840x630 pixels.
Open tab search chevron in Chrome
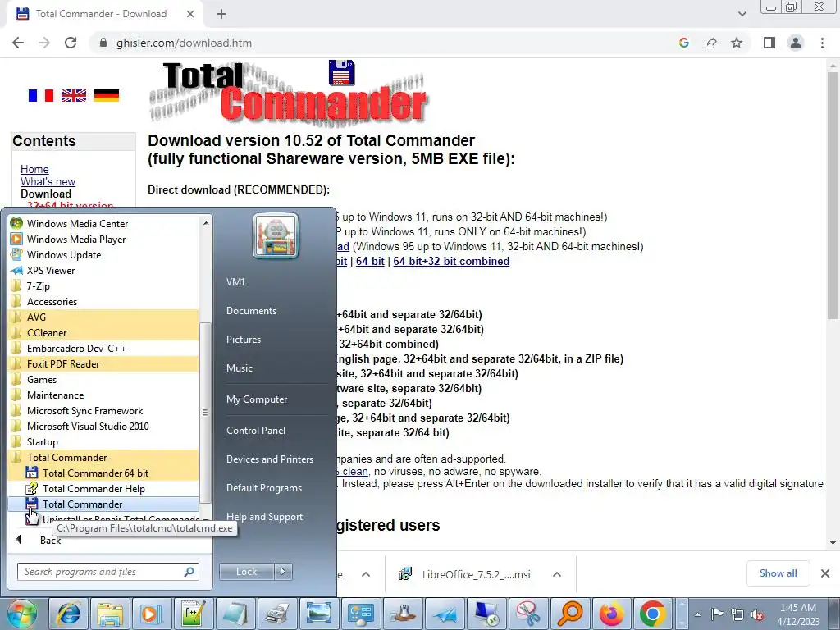[742, 14]
